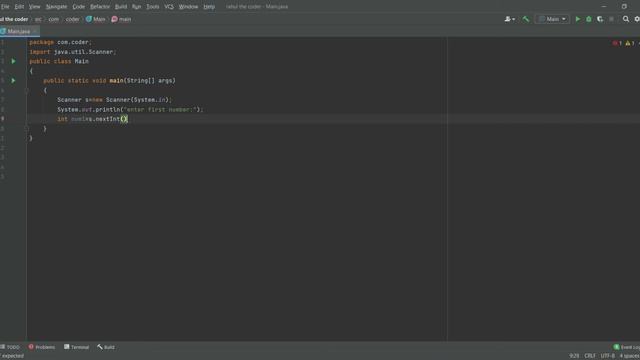Open the Build tool window
This screenshot has height=360, width=640.
pyautogui.click(x=106, y=347)
